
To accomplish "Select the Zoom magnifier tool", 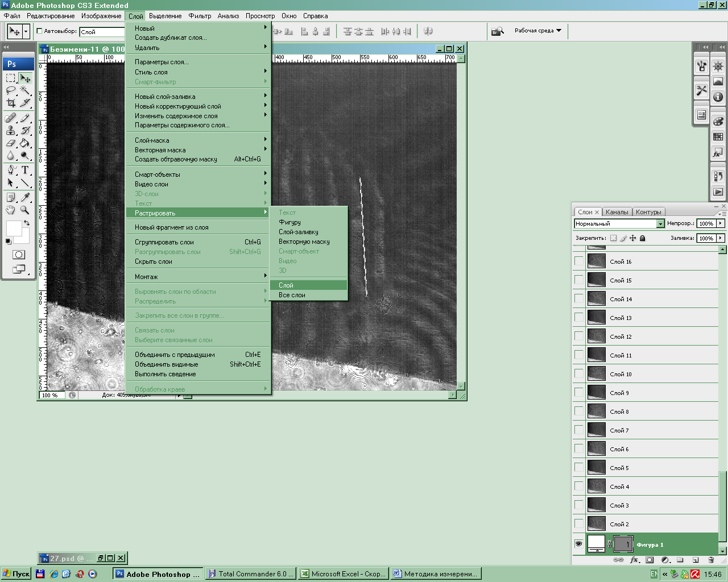I will tap(25, 210).
